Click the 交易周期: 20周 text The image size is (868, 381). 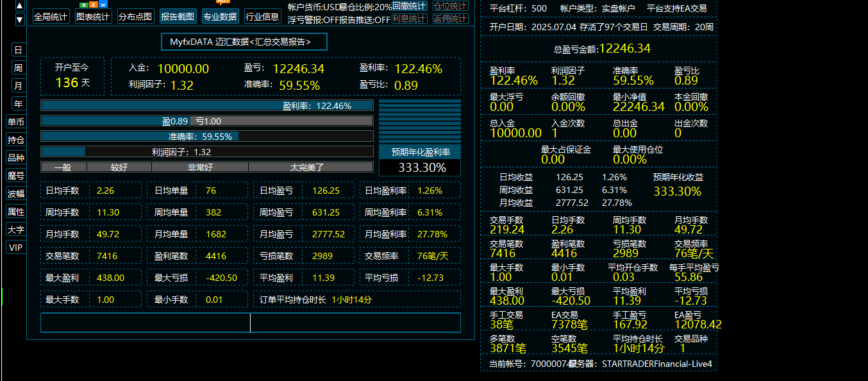pyautogui.click(x=683, y=27)
